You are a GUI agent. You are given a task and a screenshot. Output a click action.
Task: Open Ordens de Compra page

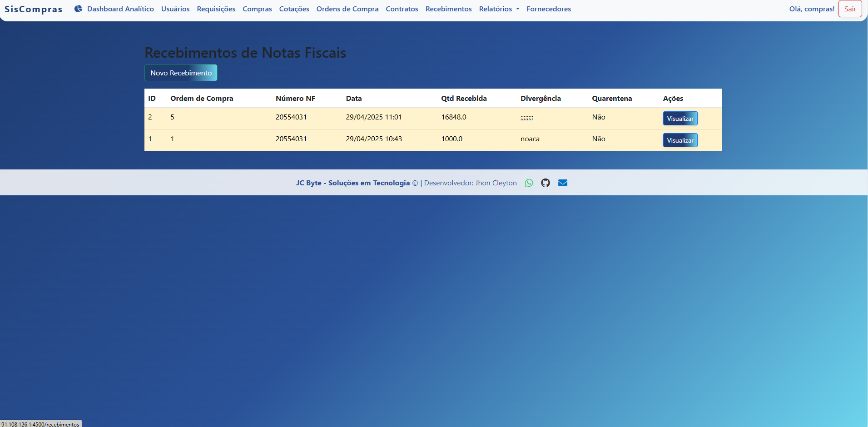(x=347, y=9)
